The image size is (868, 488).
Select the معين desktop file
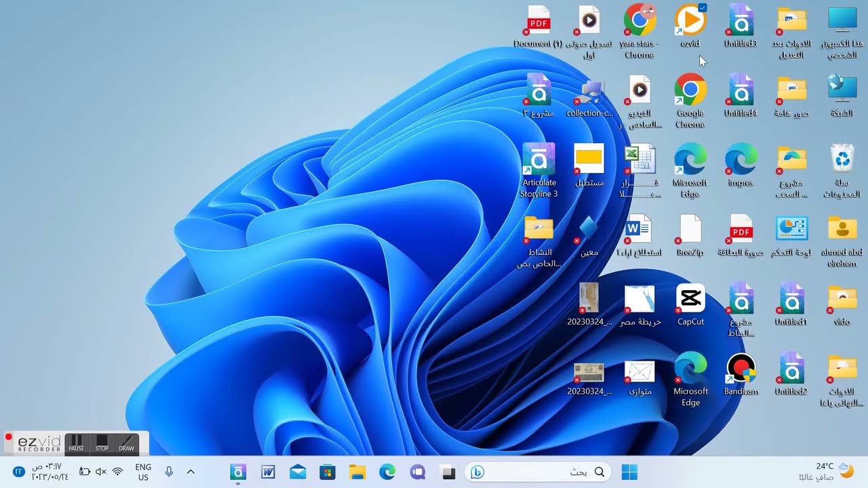coord(589,235)
